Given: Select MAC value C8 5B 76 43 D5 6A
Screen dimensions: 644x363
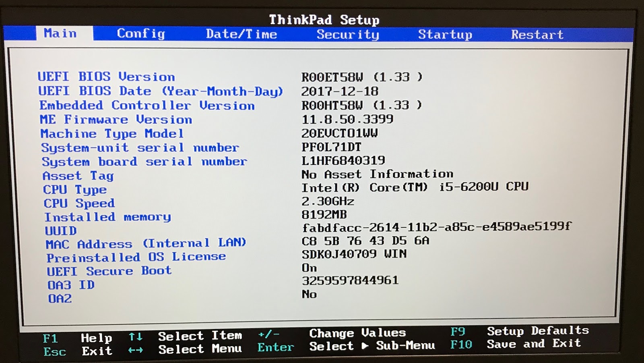Looking at the screenshot, I should [365, 241].
